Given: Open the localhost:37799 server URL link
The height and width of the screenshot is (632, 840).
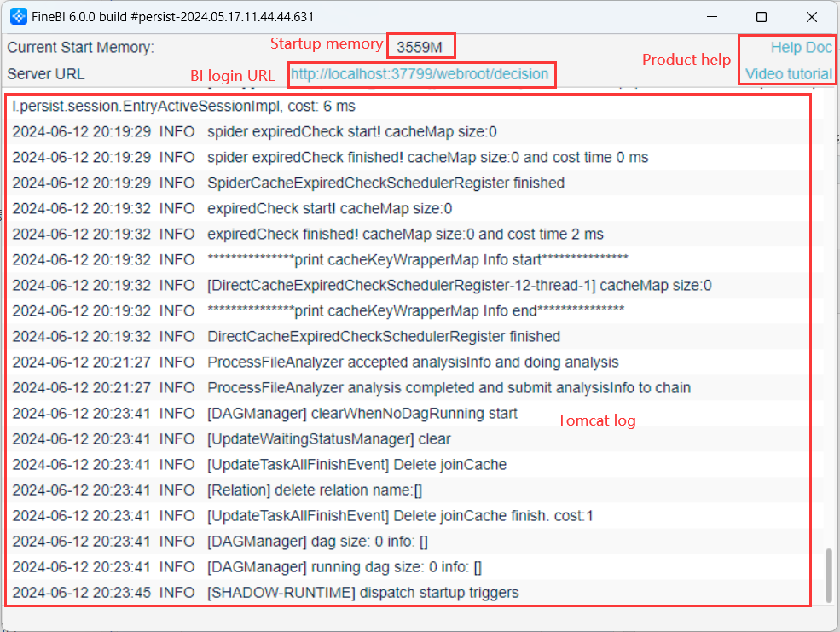Looking at the screenshot, I should 420,74.
